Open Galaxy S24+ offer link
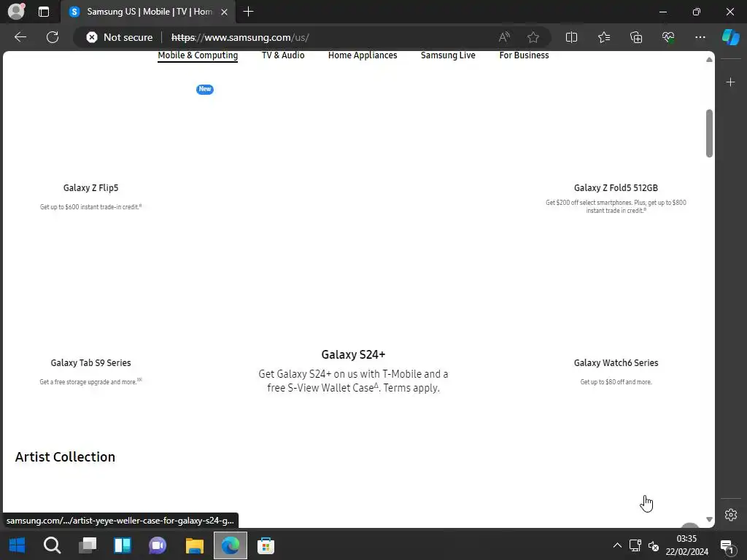 coord(353,355)
